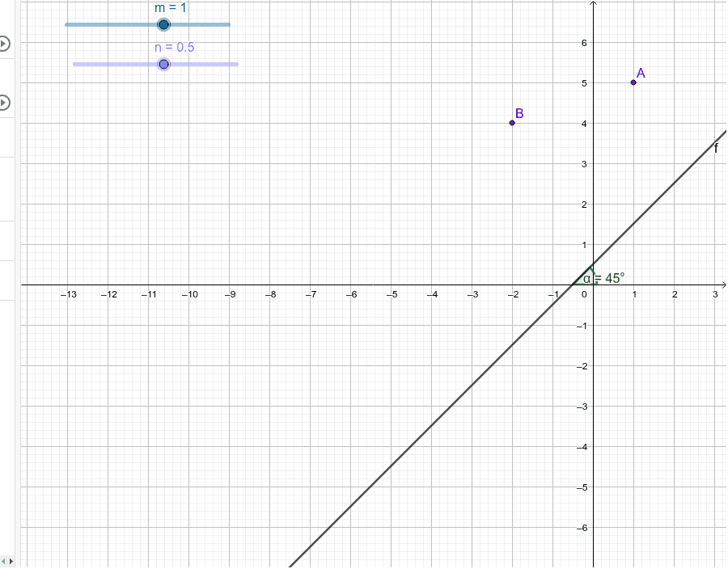
Task: Click the slider n handle
Action: (x=164, y=63)
